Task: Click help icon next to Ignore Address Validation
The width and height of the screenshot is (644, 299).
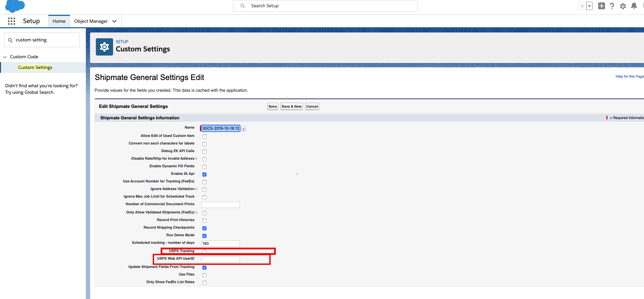Action: [197, 189]
